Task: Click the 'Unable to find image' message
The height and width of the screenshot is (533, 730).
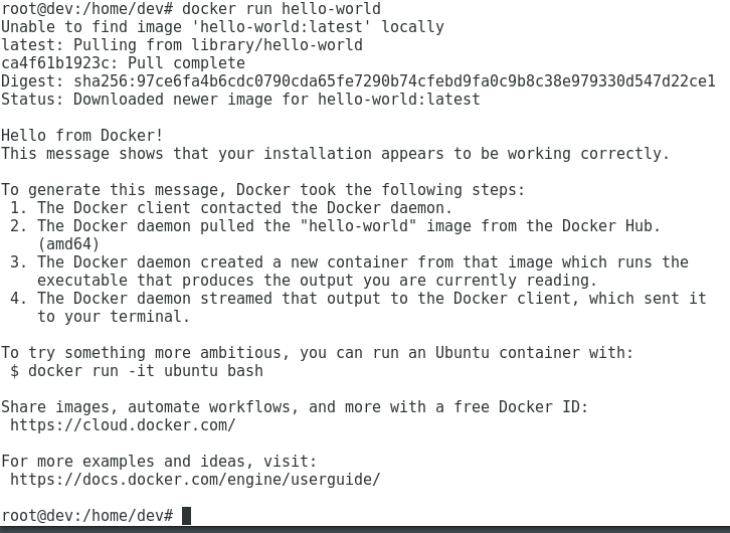Action: [x=223, y=27]
